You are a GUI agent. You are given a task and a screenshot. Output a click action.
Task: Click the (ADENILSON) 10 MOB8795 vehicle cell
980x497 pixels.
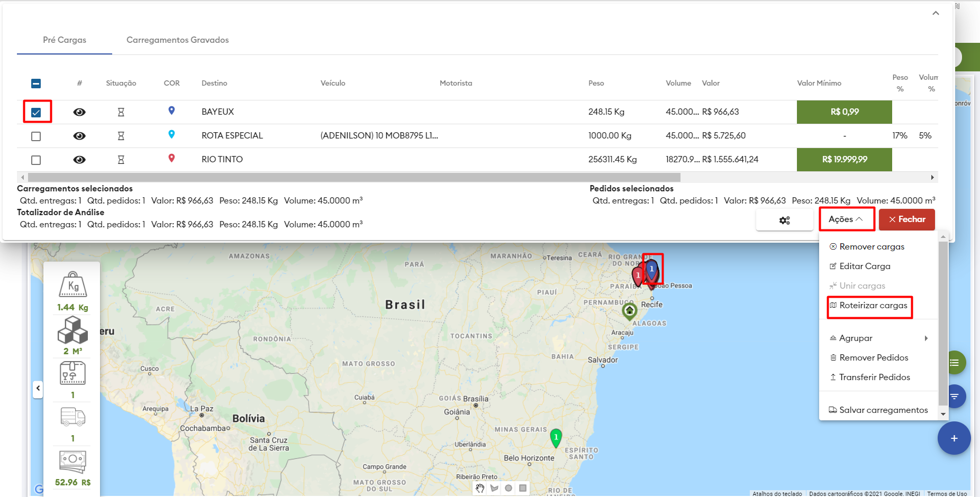pyautogui.click(x=379, y=136)
